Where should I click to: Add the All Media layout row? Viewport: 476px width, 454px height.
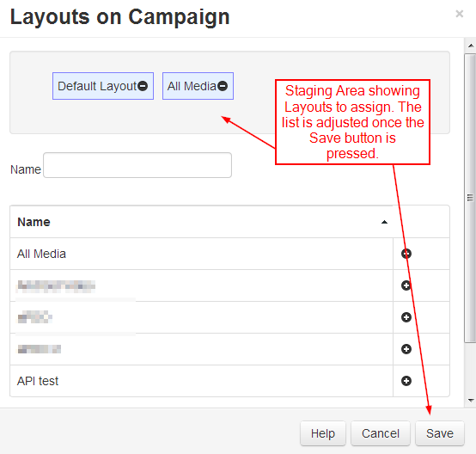(x=406, y=254)
